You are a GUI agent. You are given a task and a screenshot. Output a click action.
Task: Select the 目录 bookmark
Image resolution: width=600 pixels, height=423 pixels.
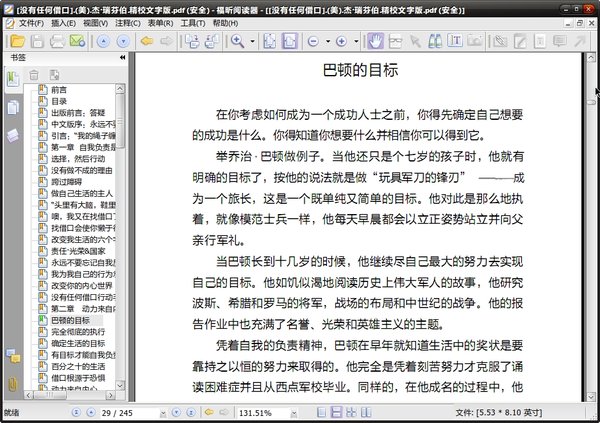[x=59, y=101]
